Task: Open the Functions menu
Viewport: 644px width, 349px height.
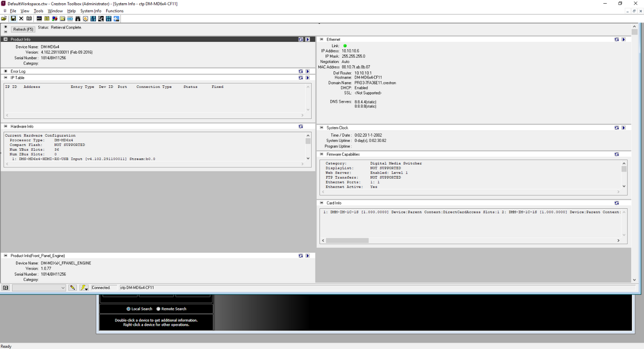Action: tap(115, 11)
